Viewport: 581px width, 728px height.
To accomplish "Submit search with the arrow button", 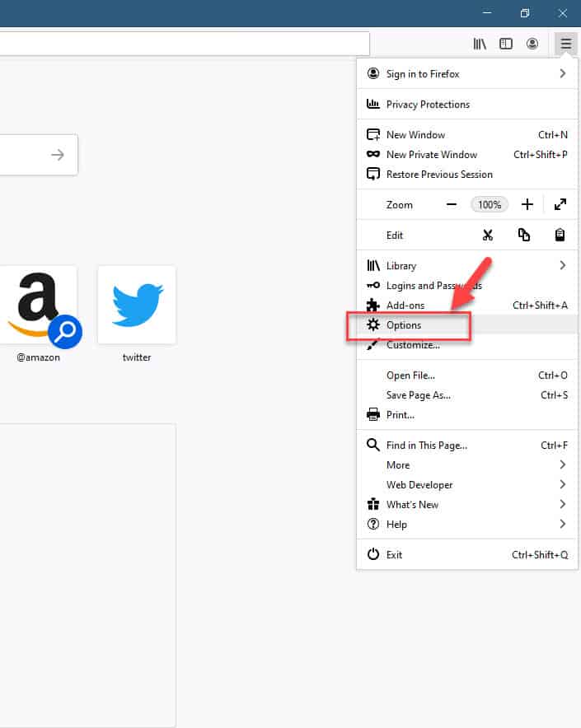I will pos(58,155).
